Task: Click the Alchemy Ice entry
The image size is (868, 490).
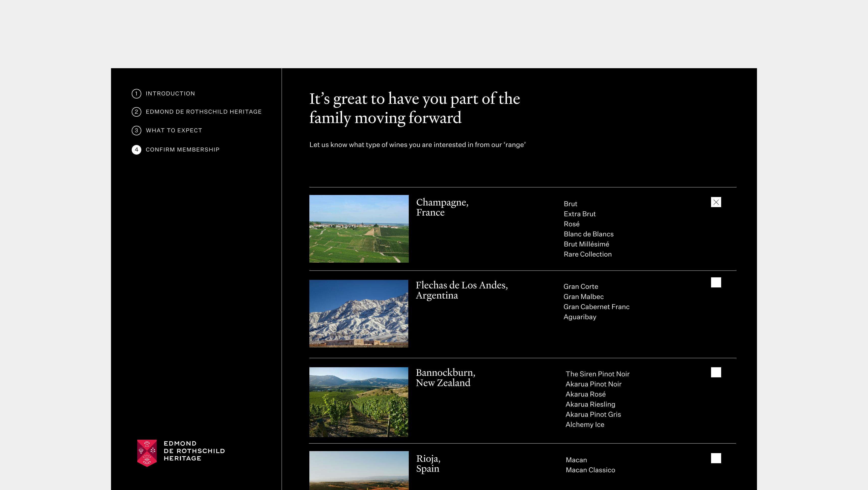Action: (x=585, y=424)
